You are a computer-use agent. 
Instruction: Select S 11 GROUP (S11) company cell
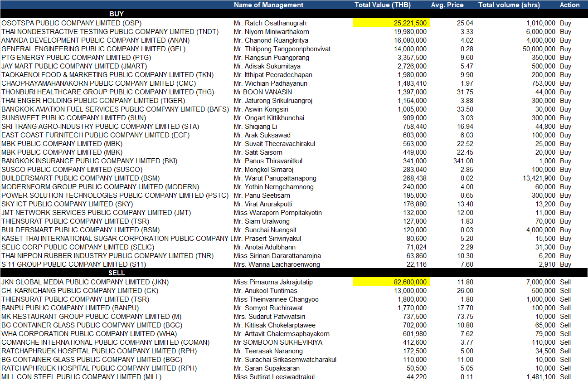pyautogui.click(x=73, y=264)
